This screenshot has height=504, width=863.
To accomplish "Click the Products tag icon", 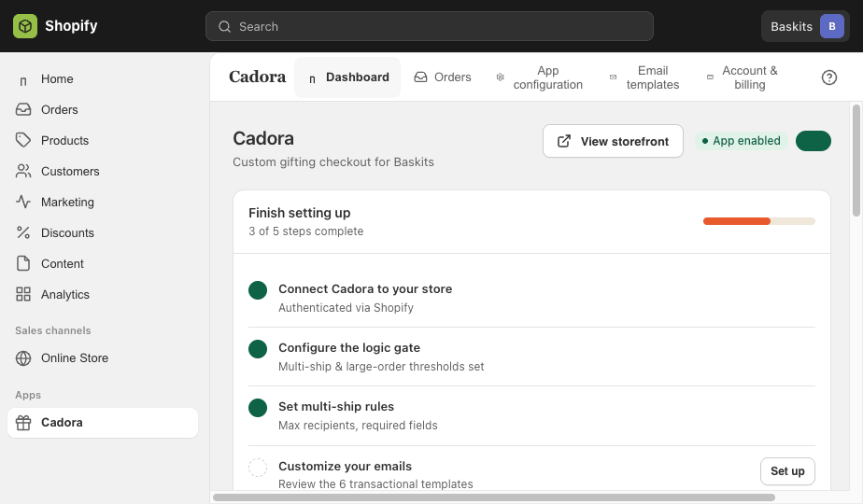I will [23, 140].
